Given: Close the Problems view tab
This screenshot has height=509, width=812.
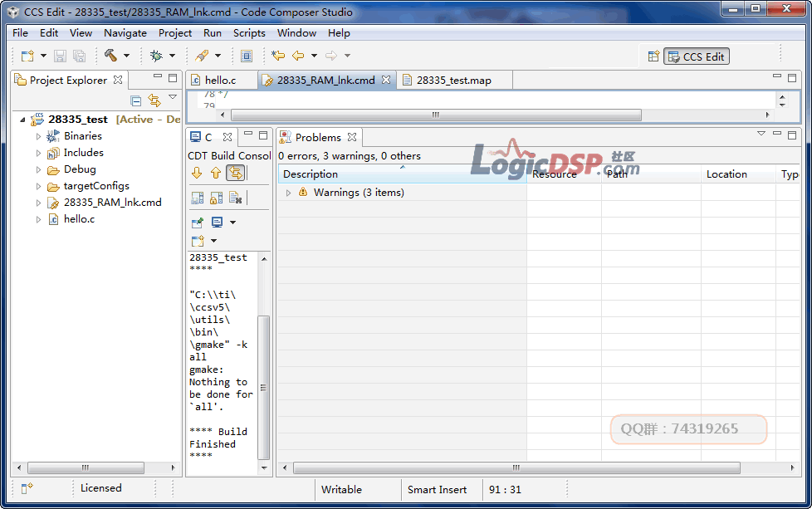Looking at the screenshot, I should (352, 137).
